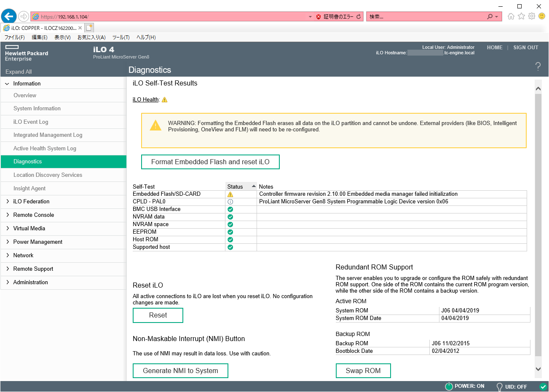Click the browser forward arrow button
Viewport: 549px width, 392px height.
(x=24, y=16)
